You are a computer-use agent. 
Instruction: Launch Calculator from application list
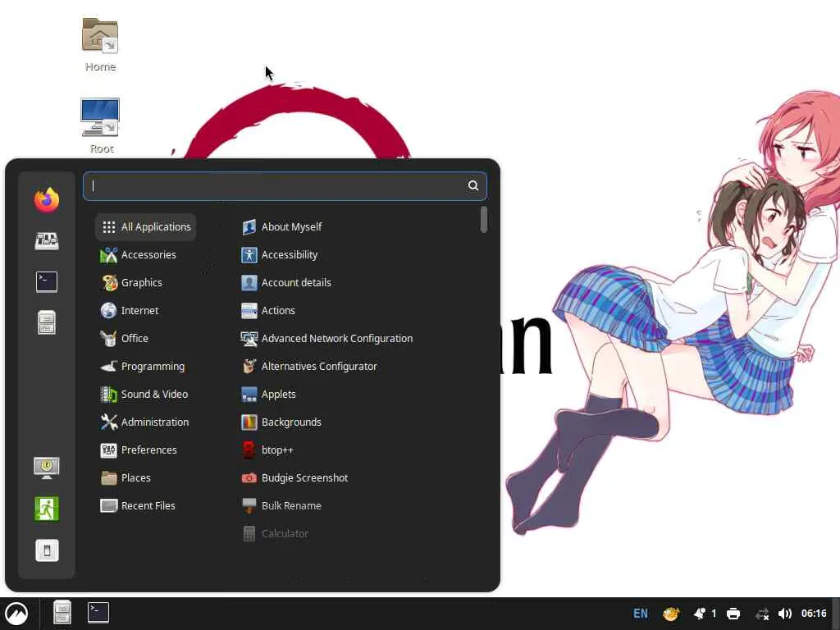click(x=276, y=533)
